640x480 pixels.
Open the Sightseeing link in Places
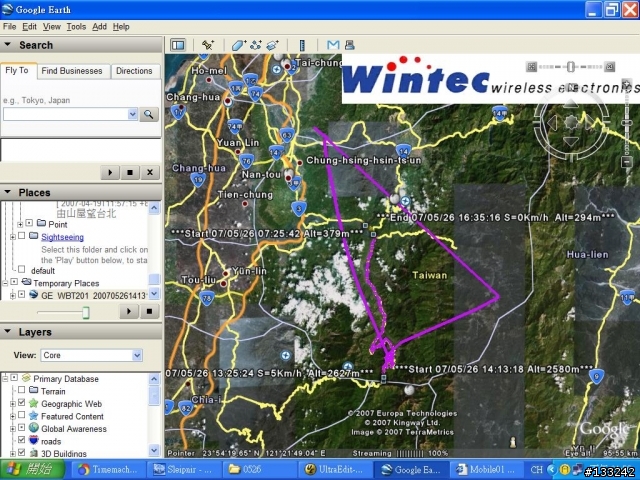[x=62, y=237]
